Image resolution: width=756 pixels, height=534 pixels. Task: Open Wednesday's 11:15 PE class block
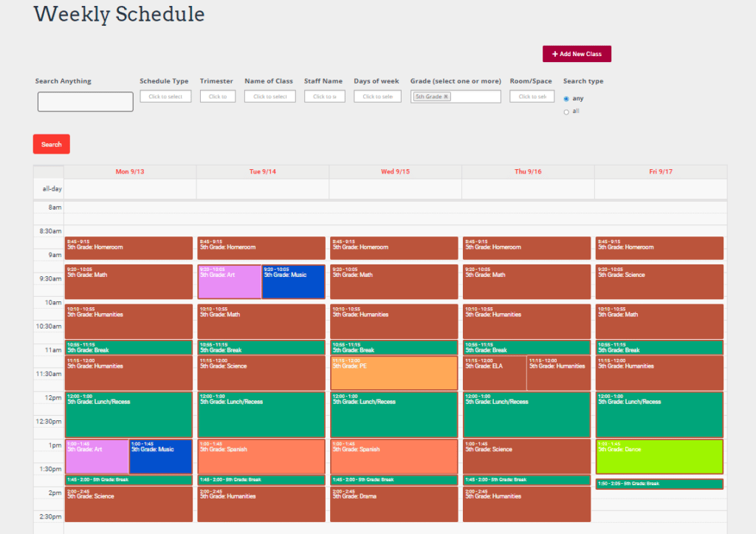(x=394, y=373)
